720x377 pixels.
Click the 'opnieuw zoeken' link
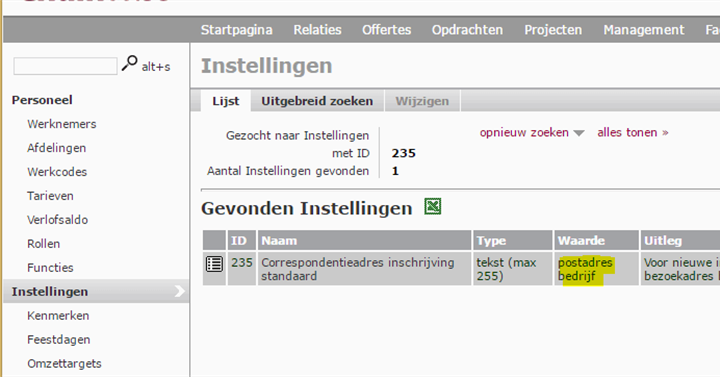(524, 133)
